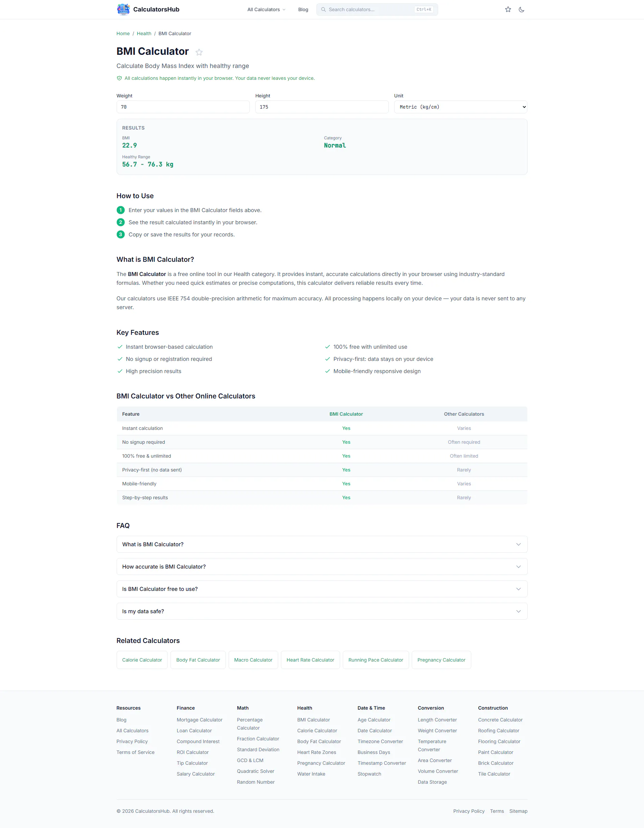Viewport: 644px width, 828px height.
Task: Open the Heart Rate Calculator related link
Action: [310, 660]
